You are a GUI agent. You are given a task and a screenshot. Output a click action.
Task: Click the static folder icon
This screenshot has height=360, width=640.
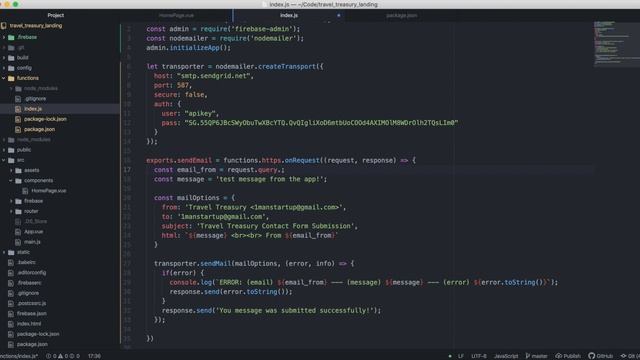[11, 252]
